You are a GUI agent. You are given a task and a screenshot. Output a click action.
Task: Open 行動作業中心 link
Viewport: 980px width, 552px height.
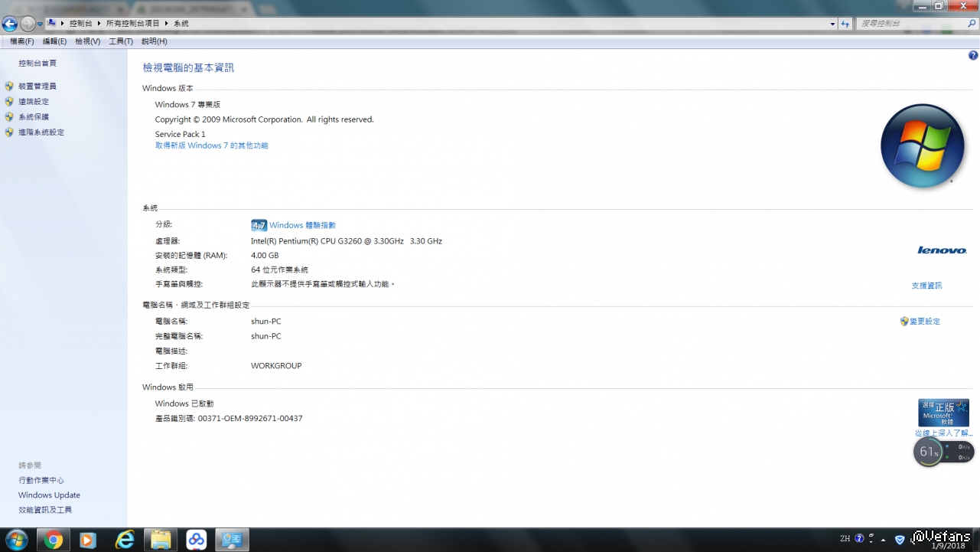click(41, 481)
